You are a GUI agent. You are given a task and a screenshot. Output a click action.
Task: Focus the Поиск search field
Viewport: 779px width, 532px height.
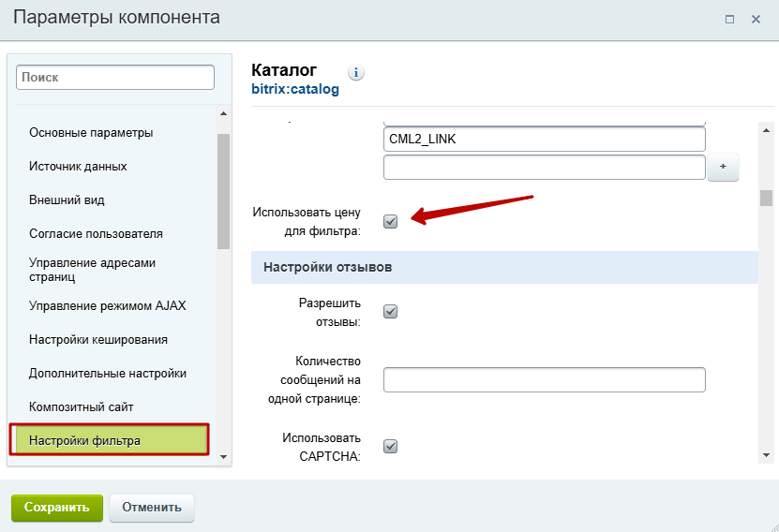tap(115, 78)
